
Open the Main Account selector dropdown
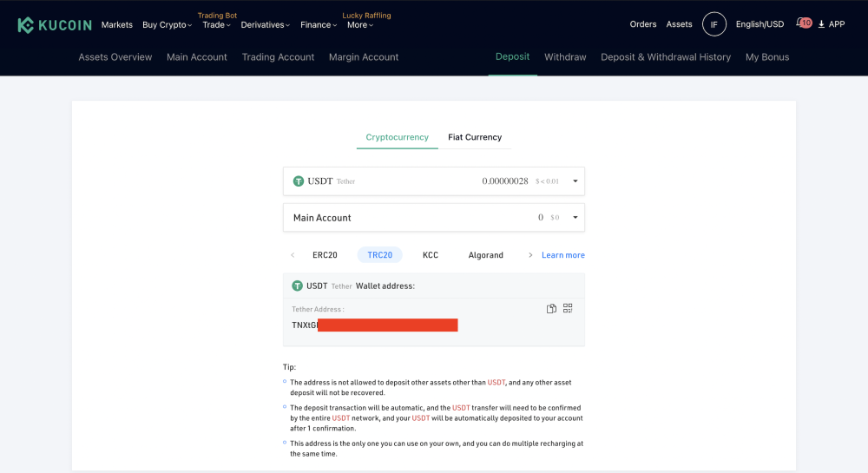[434, 218]
